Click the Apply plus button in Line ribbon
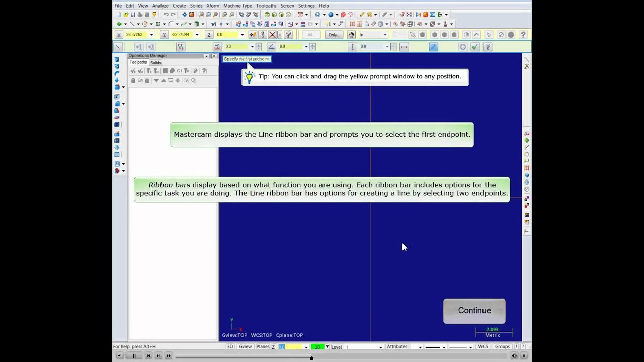The image size is (644, 362). pyautogui.click(x=463, y=47)
